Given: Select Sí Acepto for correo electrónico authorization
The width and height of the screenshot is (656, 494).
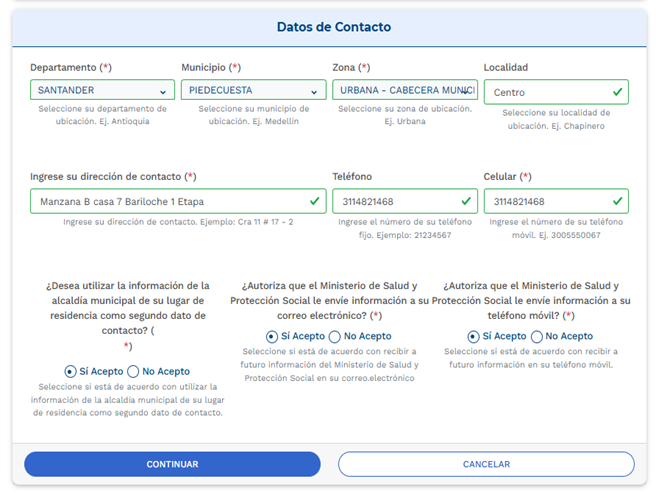Looking at the screenshot, I should (x=272, y=336).
